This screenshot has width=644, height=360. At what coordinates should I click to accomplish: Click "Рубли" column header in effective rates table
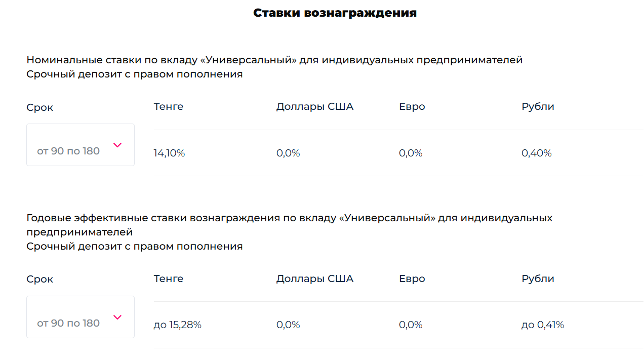[x=538, y=279]
